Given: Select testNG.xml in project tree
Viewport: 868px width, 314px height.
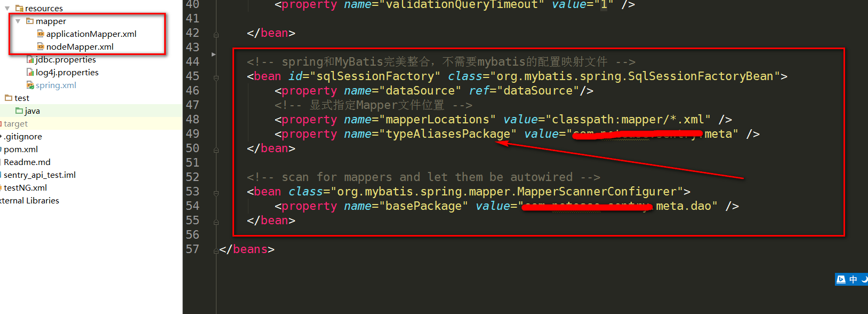Looking at the screenshot, I should (25, 187).
